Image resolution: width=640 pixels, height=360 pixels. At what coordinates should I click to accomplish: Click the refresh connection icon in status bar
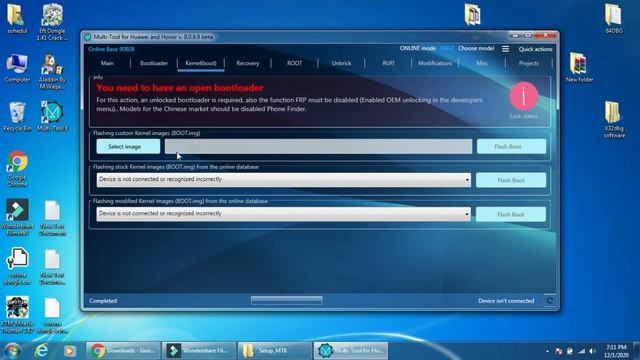pyautogui.click(x=550, y=301)
